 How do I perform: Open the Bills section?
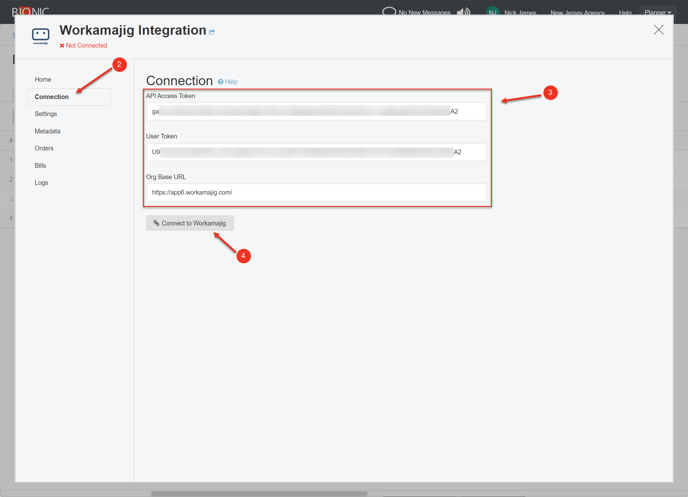pos(40,165)
